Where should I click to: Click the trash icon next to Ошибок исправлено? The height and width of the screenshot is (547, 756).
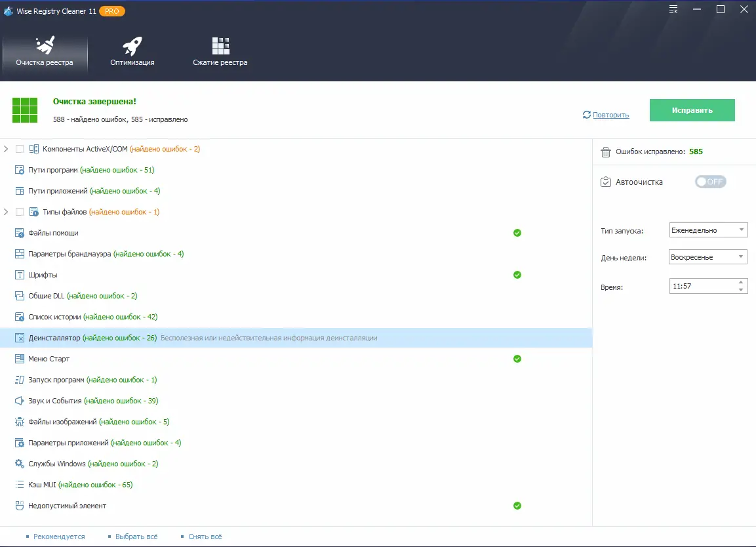coord(605,151)
